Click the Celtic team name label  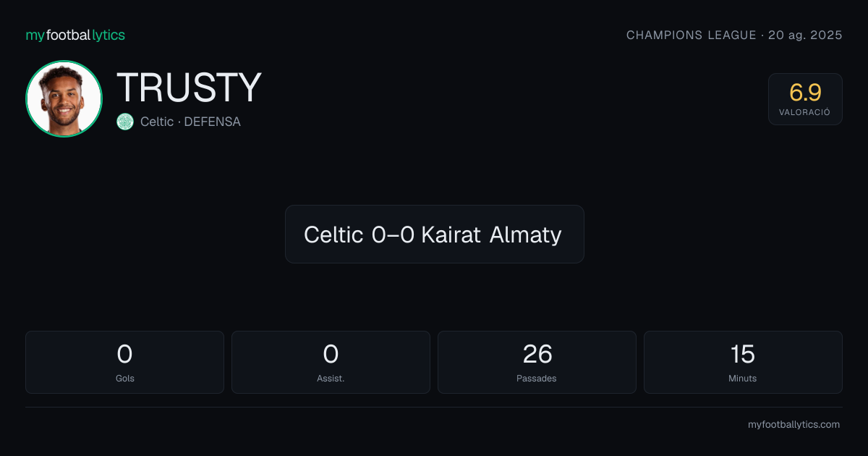(157, 122)
